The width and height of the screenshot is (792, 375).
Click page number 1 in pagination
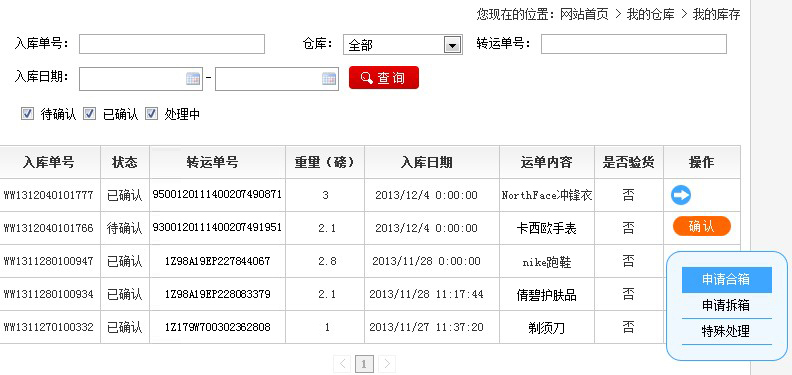tap(364, 363)
